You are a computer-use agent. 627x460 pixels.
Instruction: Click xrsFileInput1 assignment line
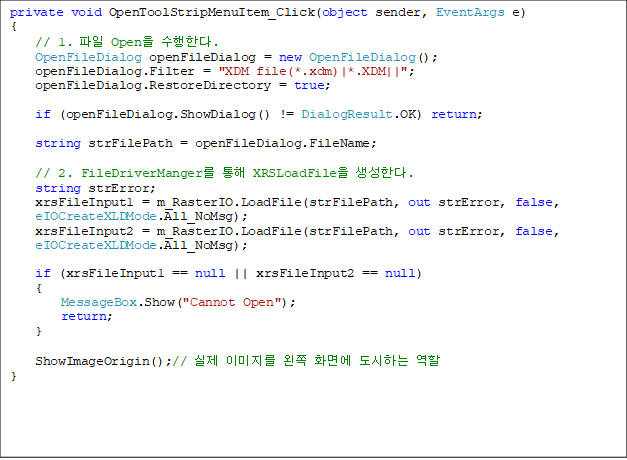(x=297, y=202)
